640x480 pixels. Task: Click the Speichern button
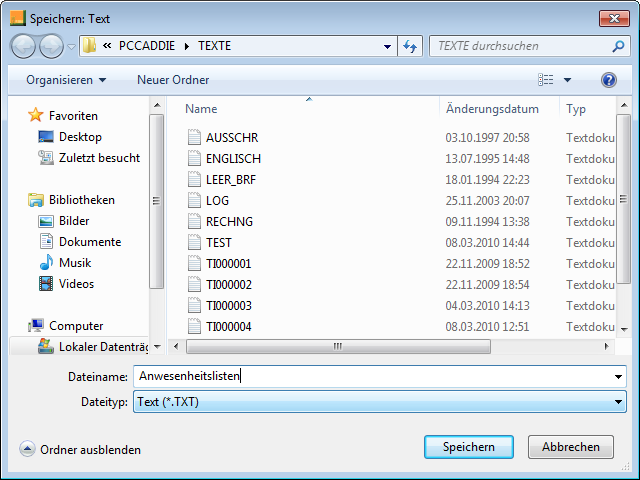coord(469,447)
